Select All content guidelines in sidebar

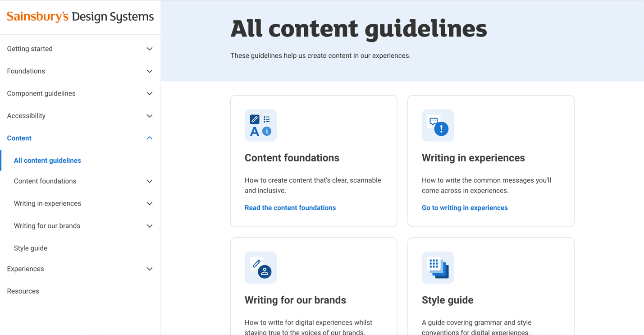[47, 160]
